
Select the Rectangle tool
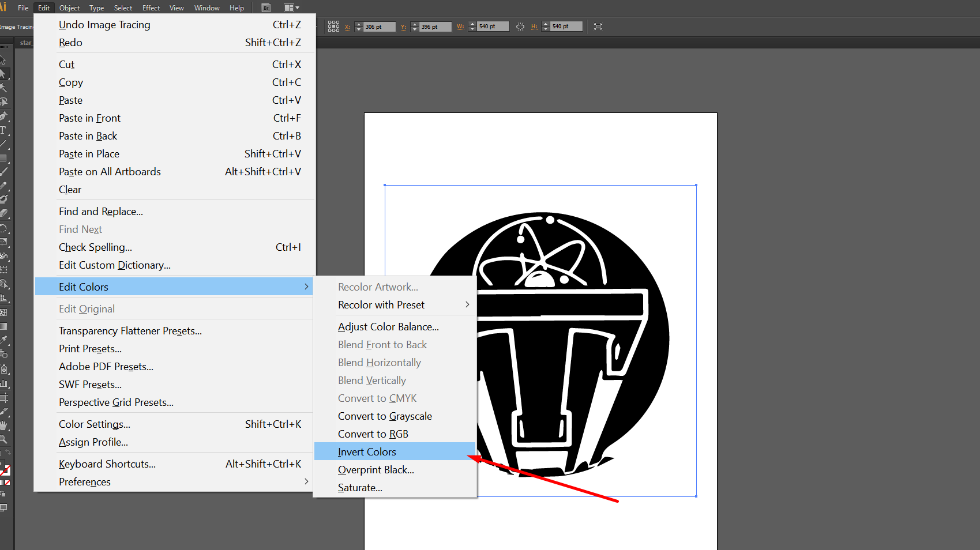[3, 158]
